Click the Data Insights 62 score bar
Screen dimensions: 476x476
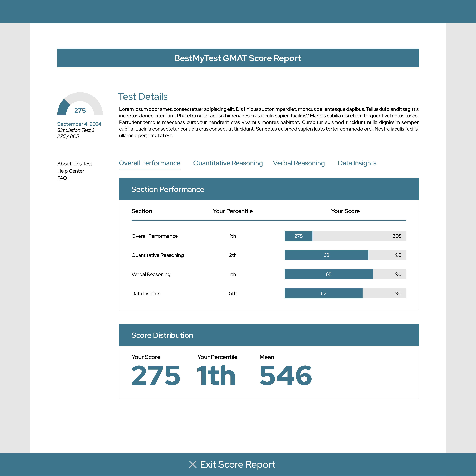(x=345, y=293)
